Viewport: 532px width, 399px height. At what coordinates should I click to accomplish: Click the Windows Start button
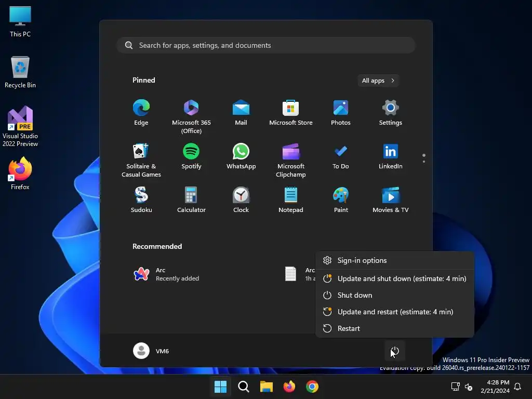click(x=220, y=387)
